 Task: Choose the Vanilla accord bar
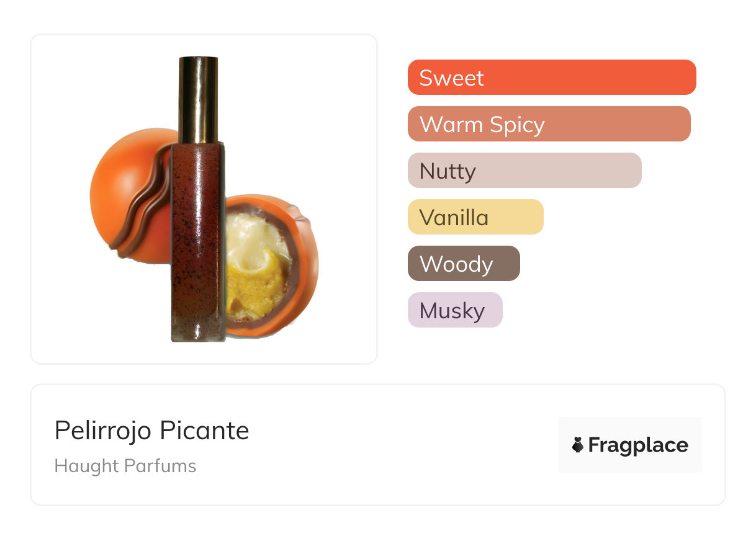tap(475, 217)
